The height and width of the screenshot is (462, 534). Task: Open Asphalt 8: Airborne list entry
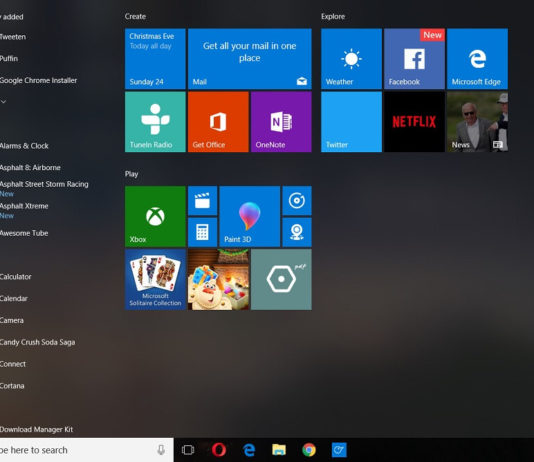pos(30,168)
